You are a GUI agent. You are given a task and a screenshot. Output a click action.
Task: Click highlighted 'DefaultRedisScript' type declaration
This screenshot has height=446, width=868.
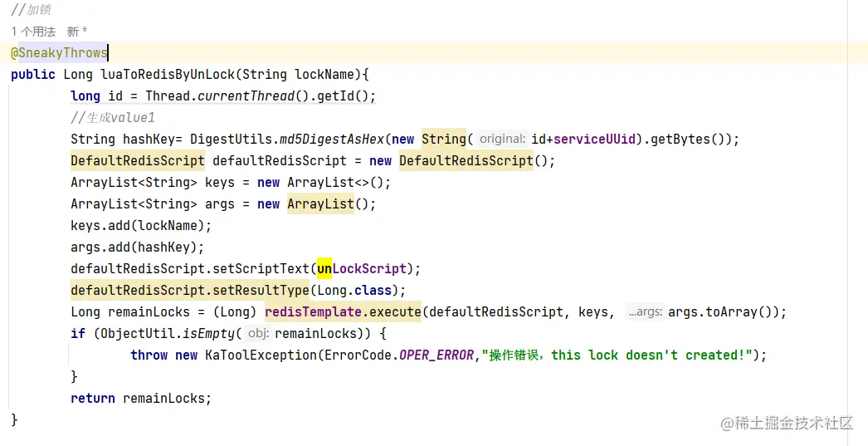(137, 160)
